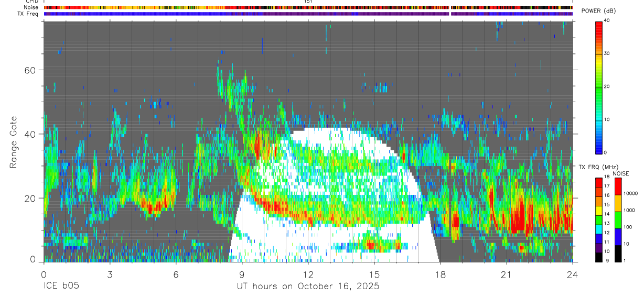This screenshot has height=297, width=644.
Task: Click the Noise color strip above the plot
Action: [x=308, y=7]
